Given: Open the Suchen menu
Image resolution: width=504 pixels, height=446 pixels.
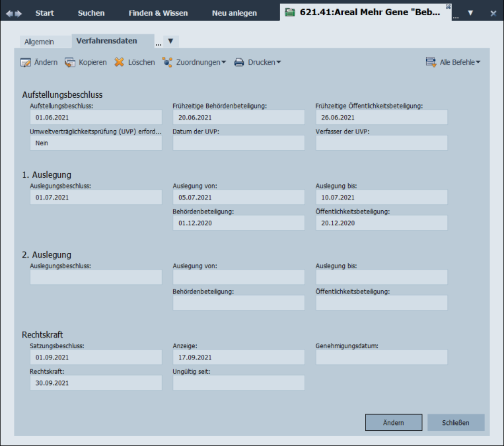Looking at the screenshot, I should (x=91, y=13).
